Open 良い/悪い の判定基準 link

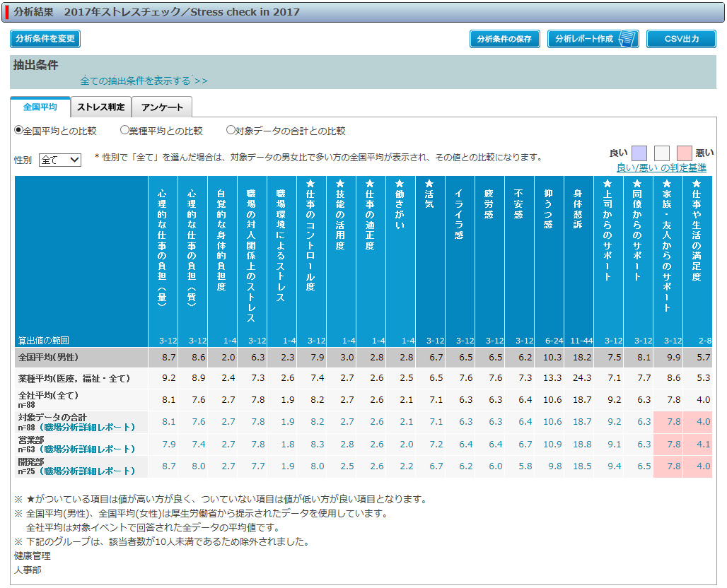point(661,167)
